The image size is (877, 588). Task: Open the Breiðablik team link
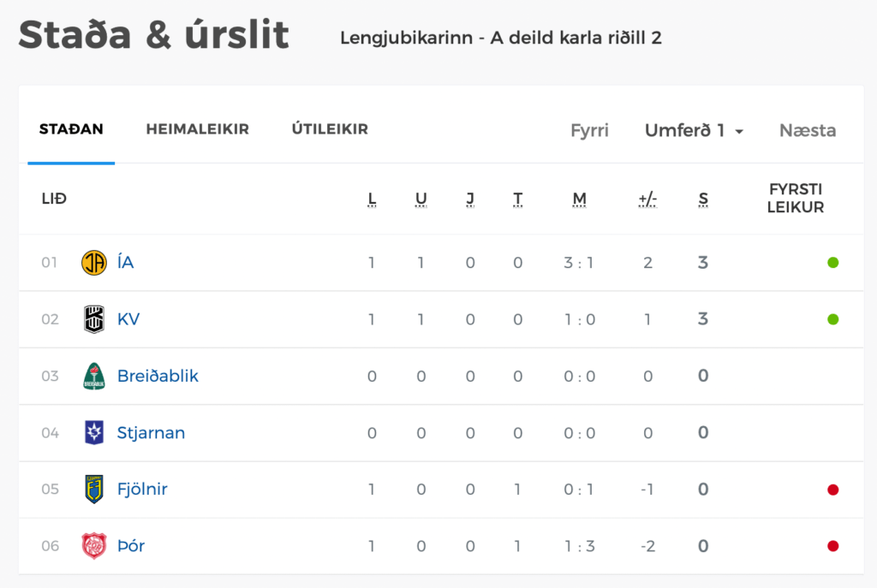coord(158,376)
